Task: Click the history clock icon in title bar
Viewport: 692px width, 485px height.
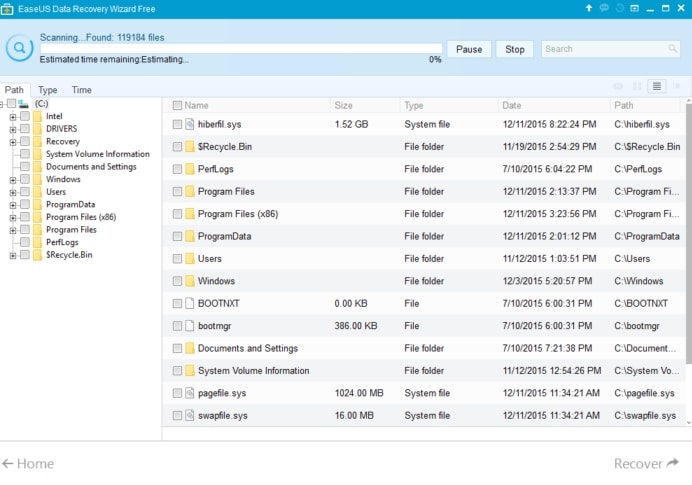Action: pos(620,8)
